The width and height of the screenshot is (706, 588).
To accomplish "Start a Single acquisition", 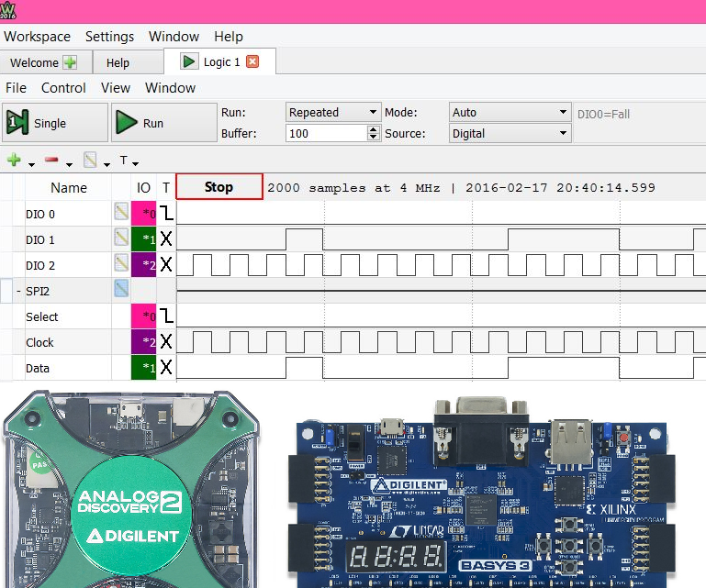I will click(55, 122).
